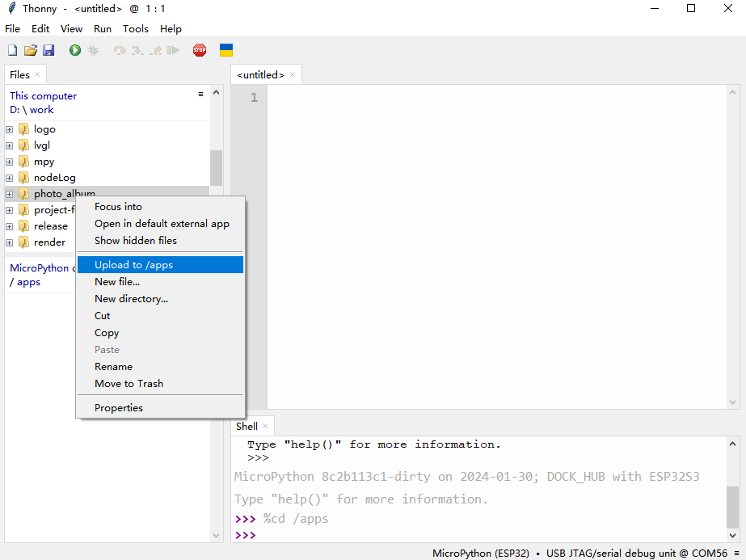Click the D: \ work path link
This screenshot has height=560, width=746.
32,110
